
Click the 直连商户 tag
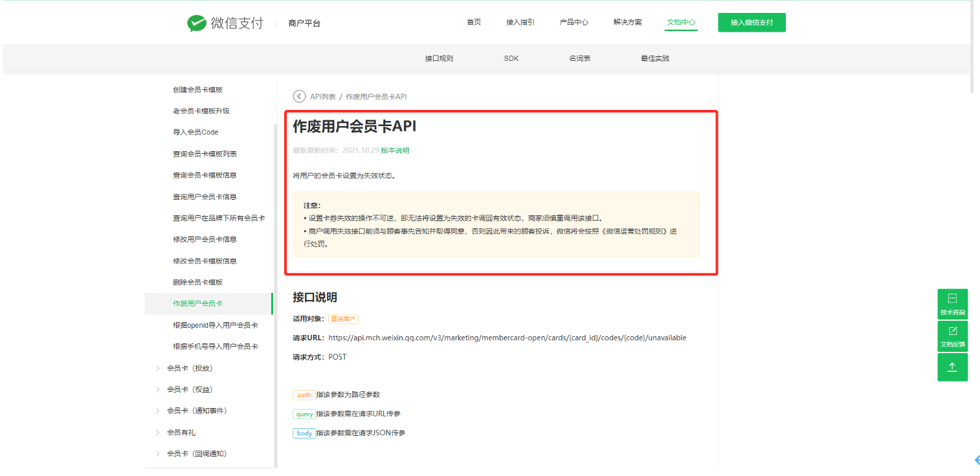[343, 319]
